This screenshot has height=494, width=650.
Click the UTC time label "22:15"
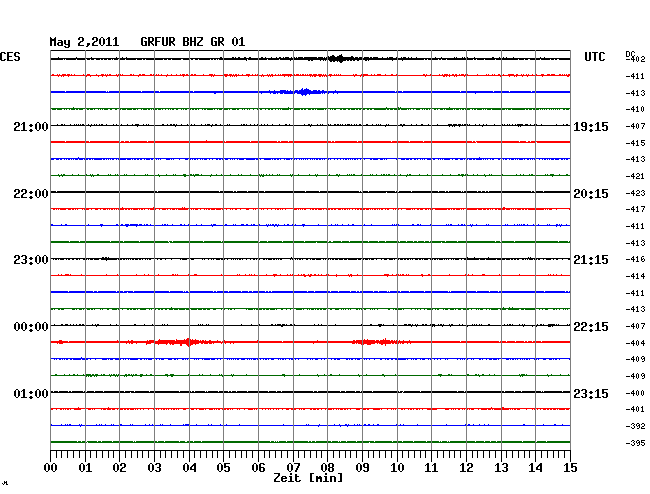click(591, 327)
